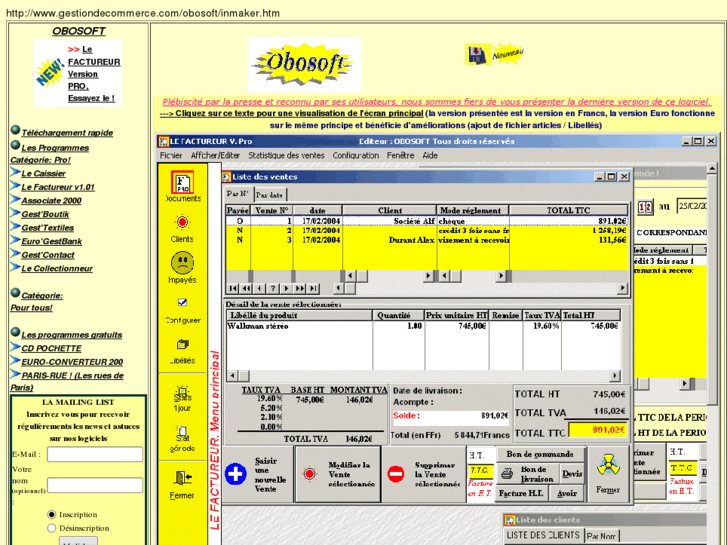Click previous record arrow in navigator
This screenshot has height=545, width=727.
(260, 289)
